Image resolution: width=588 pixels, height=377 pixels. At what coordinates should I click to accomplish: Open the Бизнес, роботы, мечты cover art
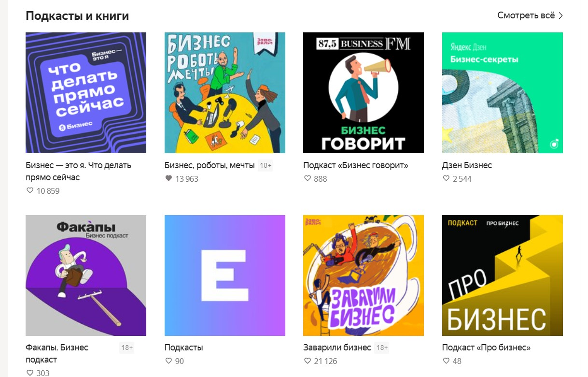pyautogui.click(x=225, y=93)
